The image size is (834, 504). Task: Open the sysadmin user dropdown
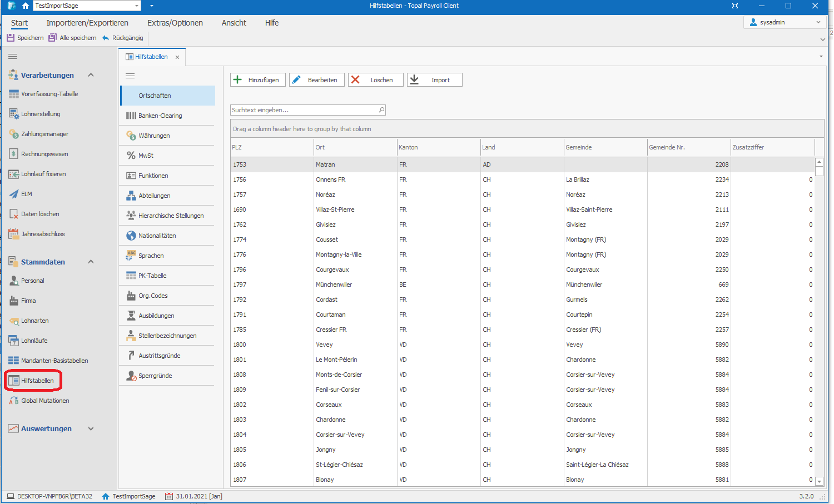[818, 22]
